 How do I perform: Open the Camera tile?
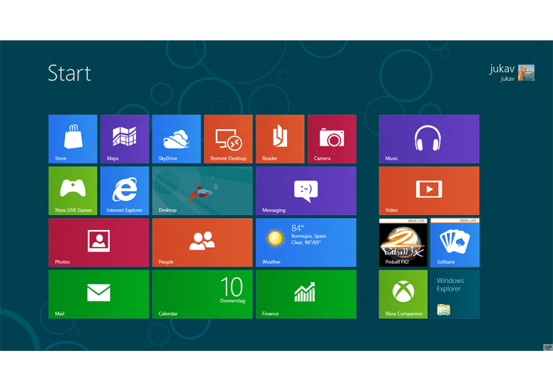[332, 139]
